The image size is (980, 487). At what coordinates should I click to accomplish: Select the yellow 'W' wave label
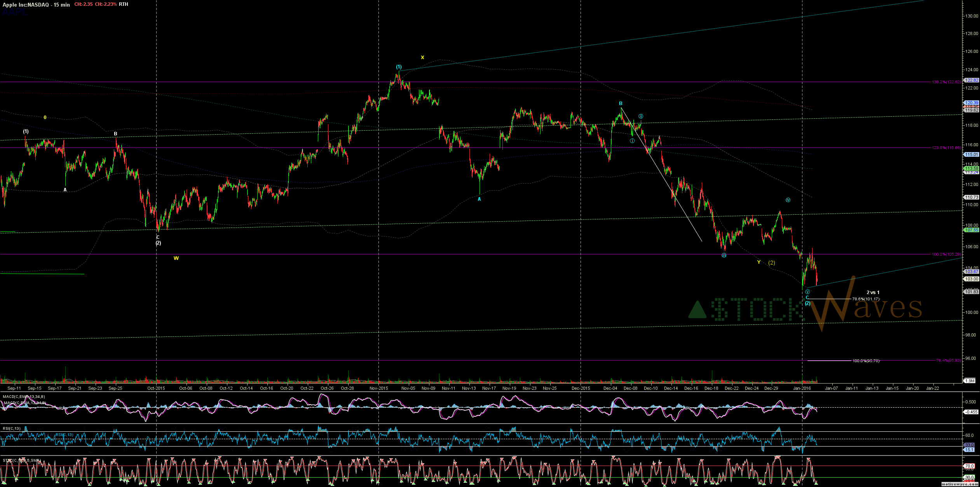click(x=176, y=258)
